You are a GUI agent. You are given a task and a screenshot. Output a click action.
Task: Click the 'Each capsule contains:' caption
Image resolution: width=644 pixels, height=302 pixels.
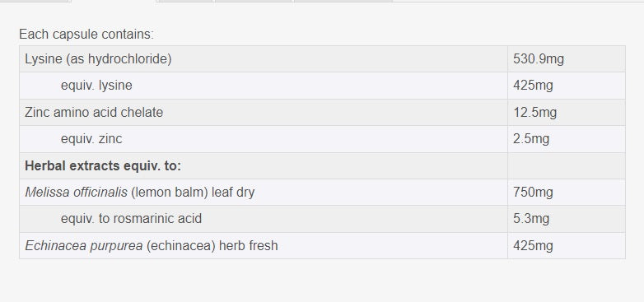click(x=86, y=34)
